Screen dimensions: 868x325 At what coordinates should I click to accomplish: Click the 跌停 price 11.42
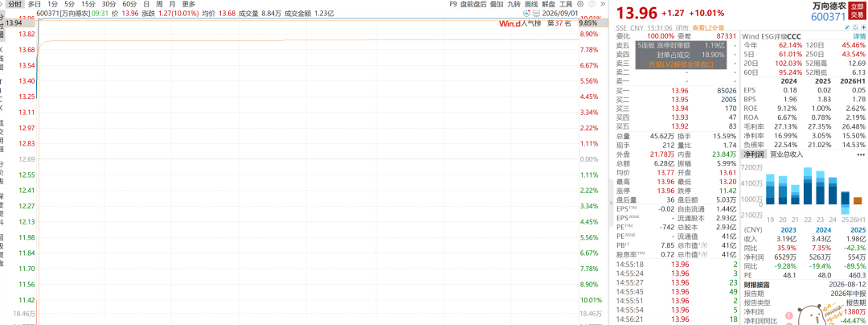(728, 191)
